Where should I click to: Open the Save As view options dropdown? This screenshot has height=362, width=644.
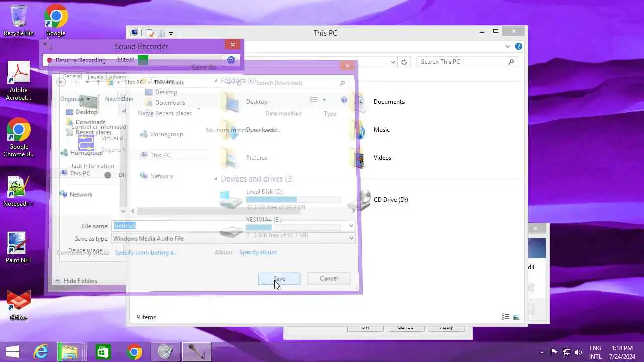(x=324, y=100)
